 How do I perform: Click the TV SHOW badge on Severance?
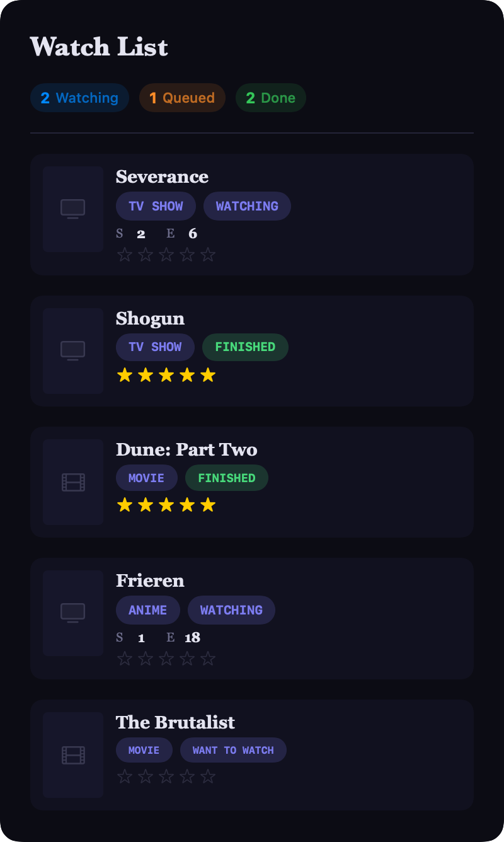(x=156, y=206)
